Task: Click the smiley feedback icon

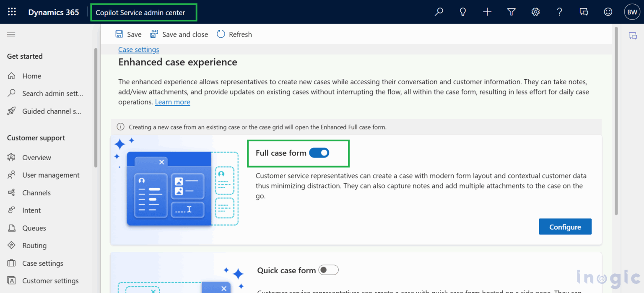Action: click(x=608, y=12)
